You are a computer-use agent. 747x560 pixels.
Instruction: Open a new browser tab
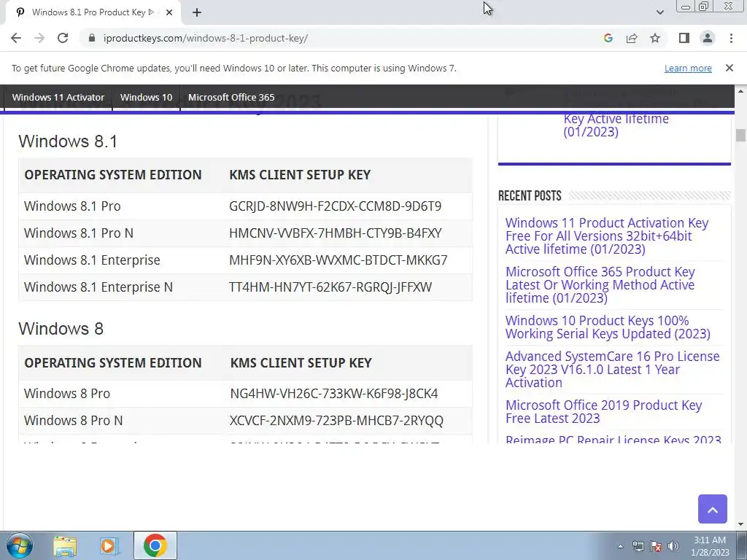(197, 12)
